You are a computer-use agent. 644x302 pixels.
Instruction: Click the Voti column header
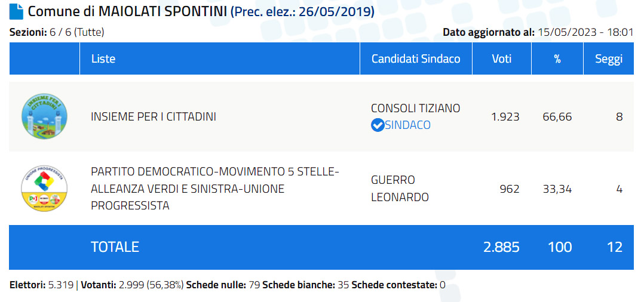501,58
